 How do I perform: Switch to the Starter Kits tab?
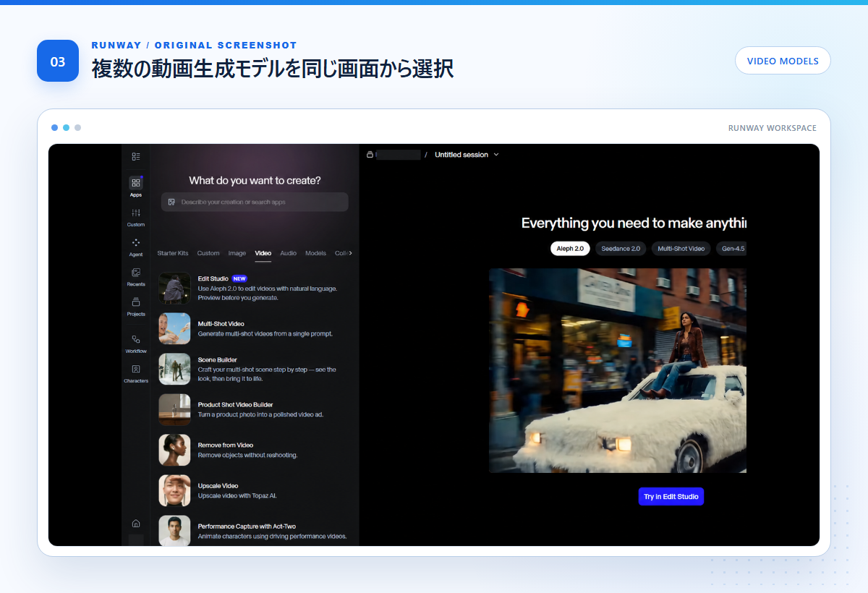173,253
